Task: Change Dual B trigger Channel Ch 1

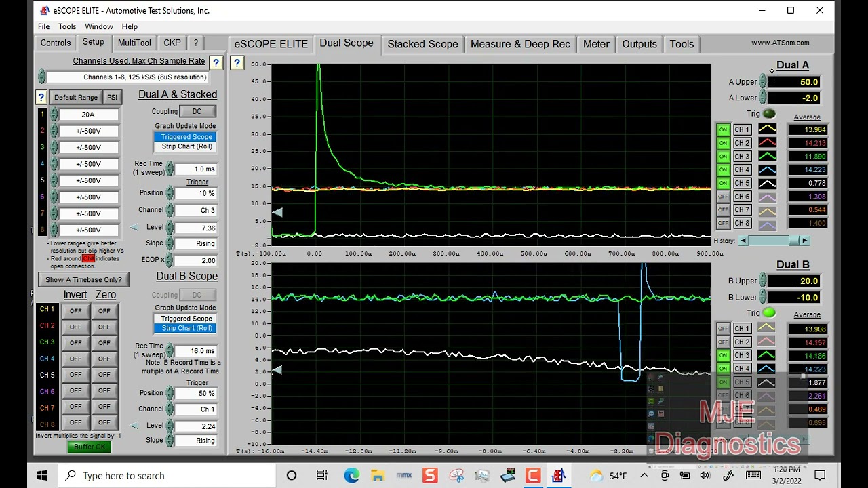Action: (x=195, y=409)
